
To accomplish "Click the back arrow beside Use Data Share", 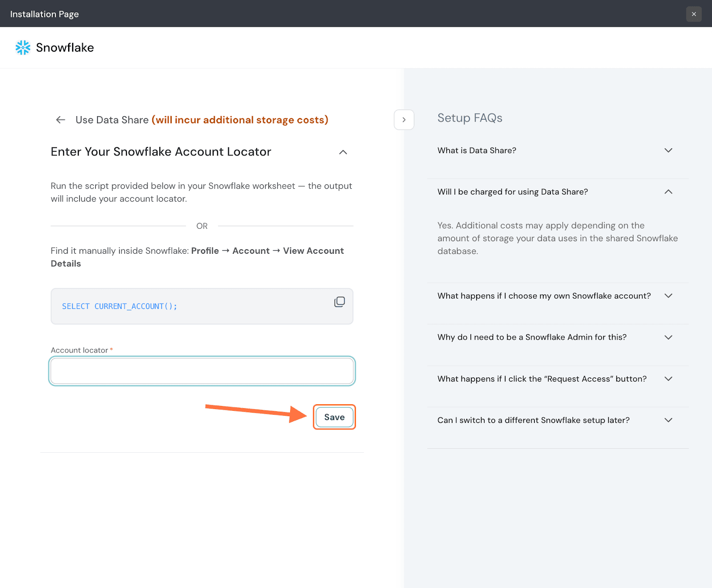I will [61, 120].
